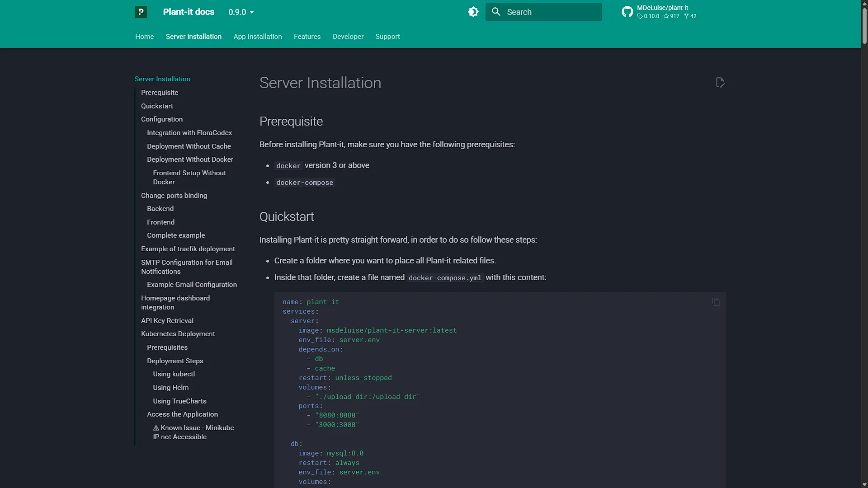
Task: Open the Configuration sidebar link
Action: coord(162,119)
